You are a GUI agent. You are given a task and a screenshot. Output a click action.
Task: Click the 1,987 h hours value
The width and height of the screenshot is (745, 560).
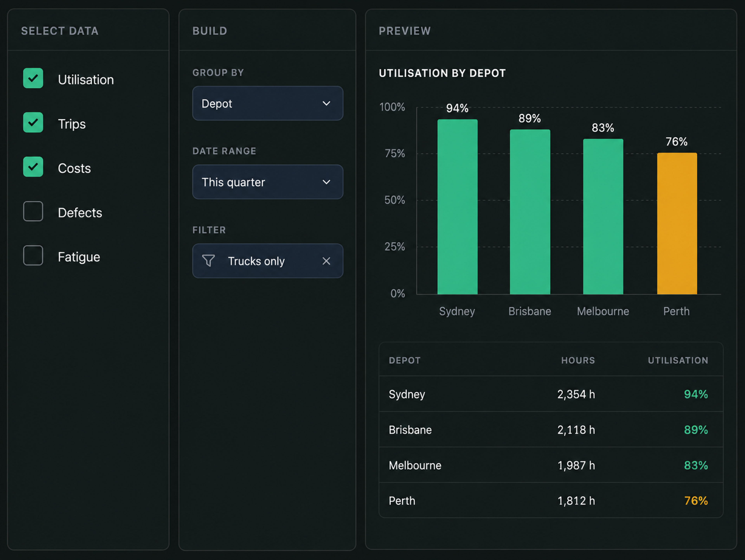tap(576, 465)
